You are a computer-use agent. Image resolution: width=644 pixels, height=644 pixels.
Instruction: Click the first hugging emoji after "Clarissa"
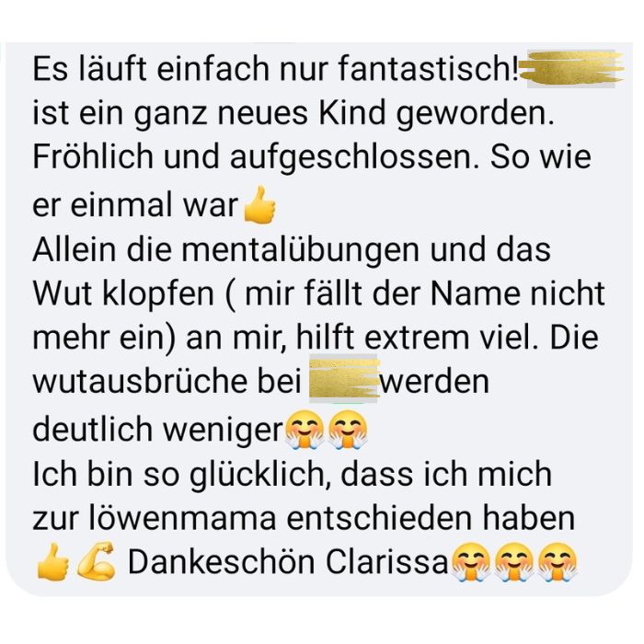tap(470, 561)
